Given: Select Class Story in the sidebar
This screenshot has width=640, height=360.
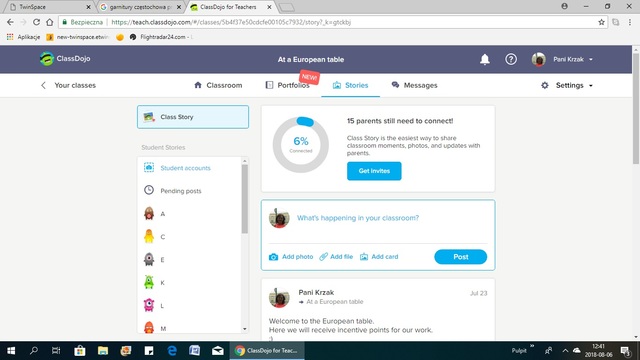Looking at the screenshot, I should tap(193, 117).
